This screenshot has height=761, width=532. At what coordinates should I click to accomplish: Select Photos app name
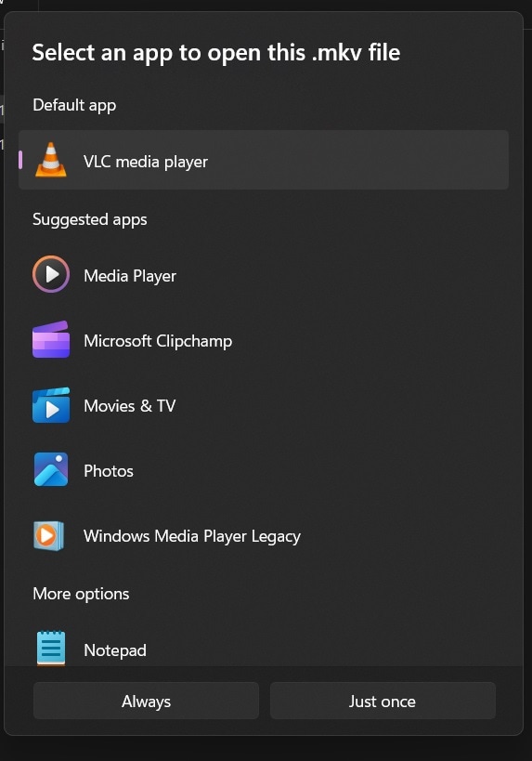109,471
